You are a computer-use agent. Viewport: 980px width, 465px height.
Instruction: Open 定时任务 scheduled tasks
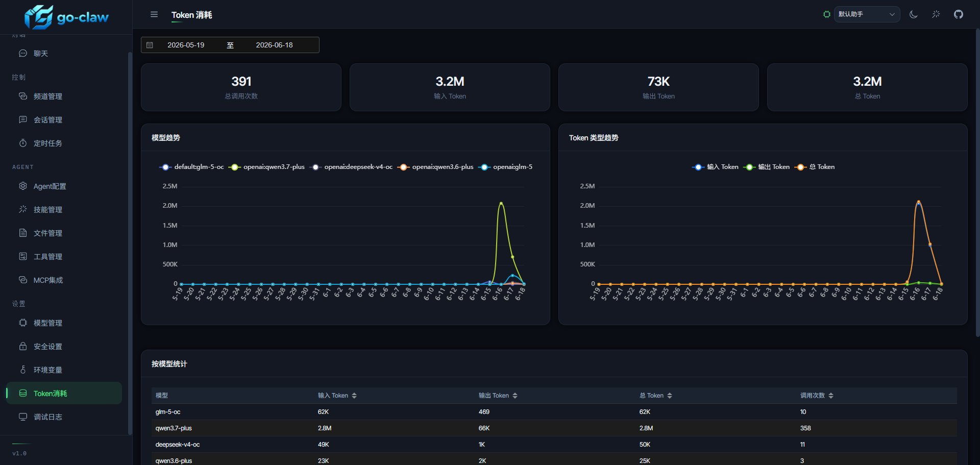[x=64, y=143]
